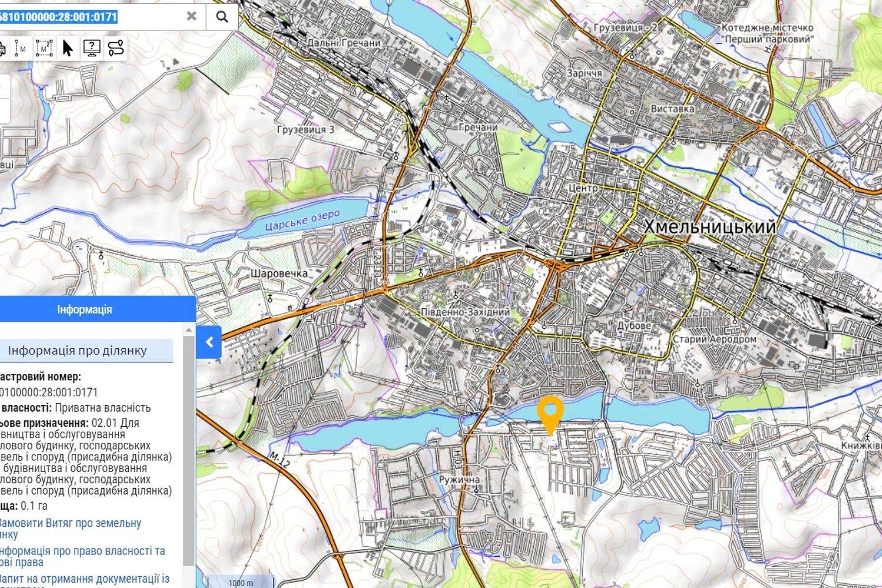882x588 pixels.
Task: Click the Старий Аеродром label
Action: tap(714, 339)
